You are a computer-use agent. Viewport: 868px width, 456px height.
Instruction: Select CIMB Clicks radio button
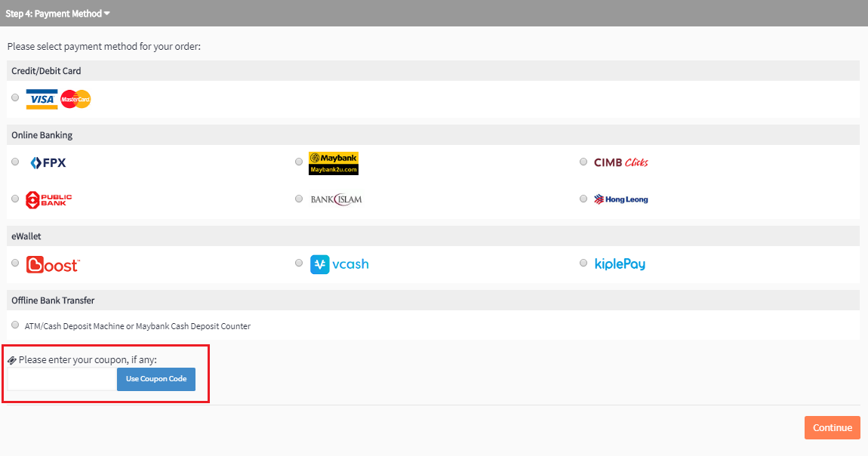(x=583, y=162)
